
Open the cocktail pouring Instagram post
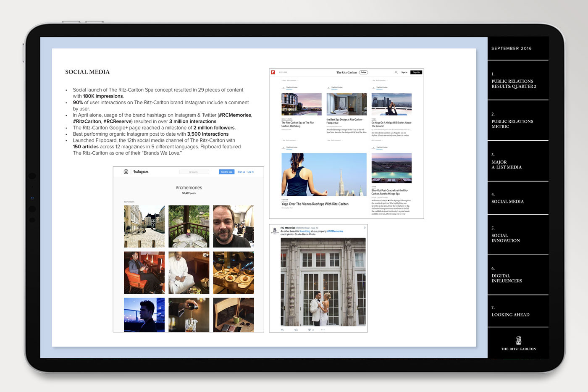pyautogui.click(x=189, y=315)
